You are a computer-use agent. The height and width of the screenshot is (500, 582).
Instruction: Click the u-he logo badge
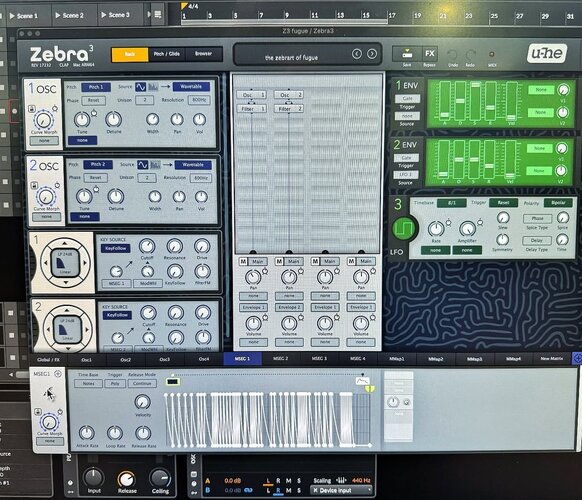[547, 53]
